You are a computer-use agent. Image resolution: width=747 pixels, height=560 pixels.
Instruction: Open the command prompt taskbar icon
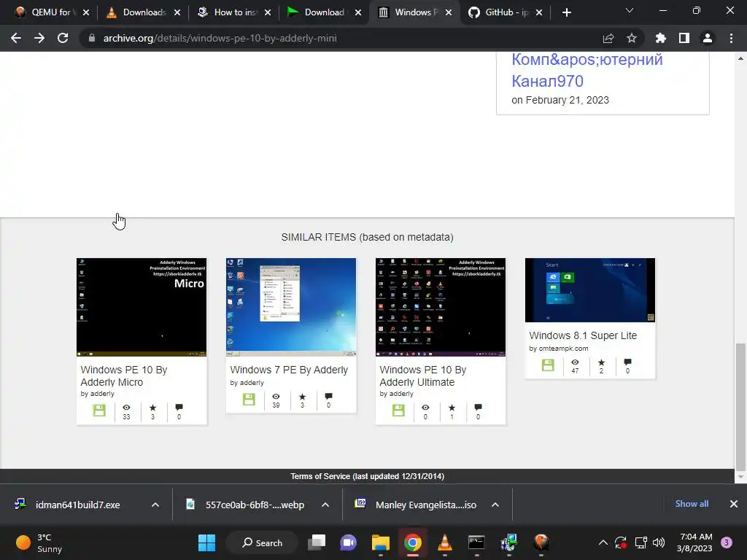tap(476, 542)
